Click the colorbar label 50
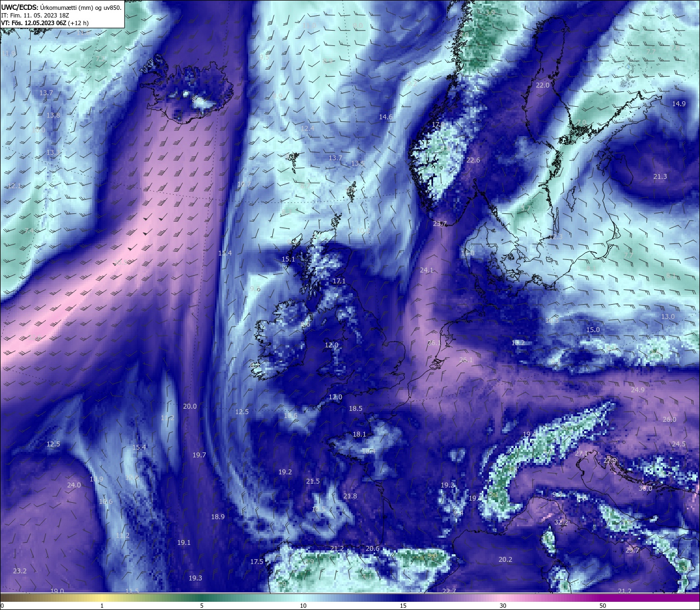The image size is (700, 610). [603, 606]
